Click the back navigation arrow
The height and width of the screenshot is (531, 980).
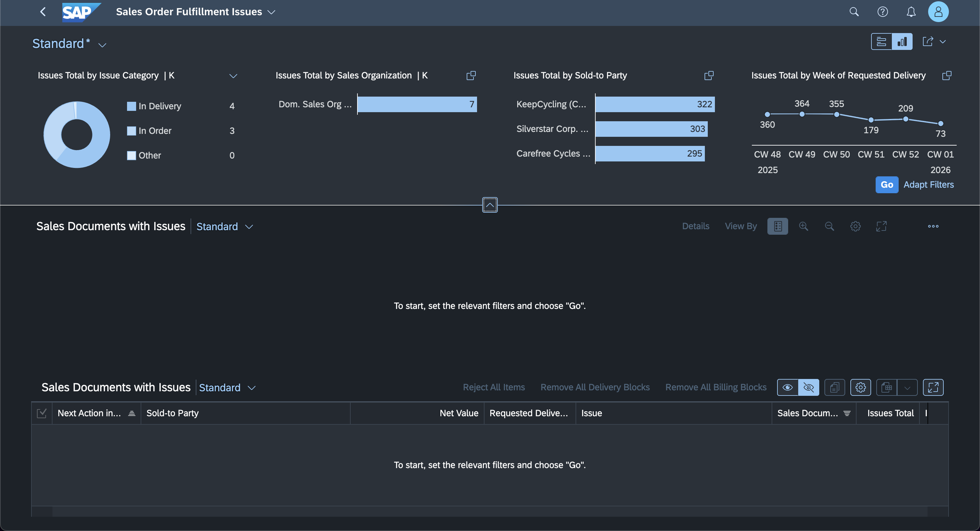[x=43, y=12]
